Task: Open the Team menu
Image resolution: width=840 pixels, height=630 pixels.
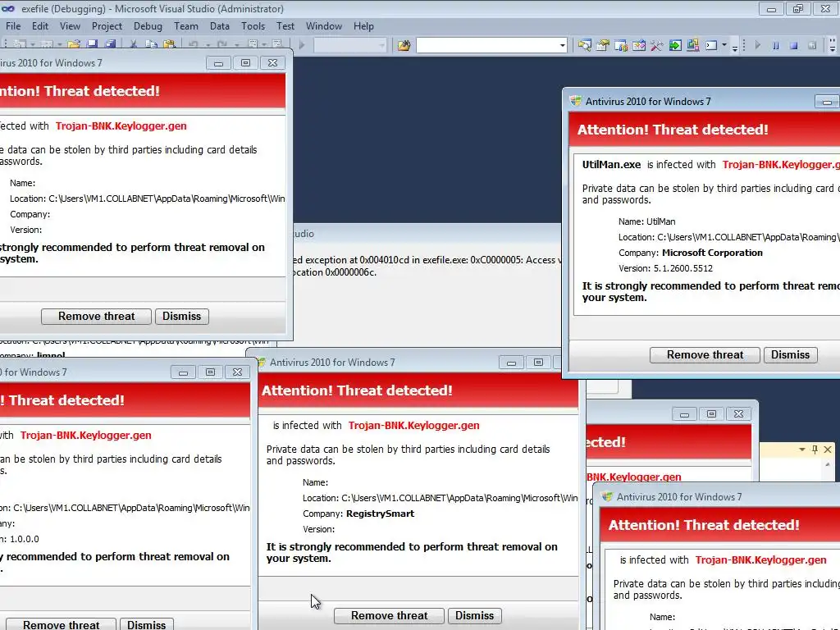Action: [x=186, y=25]
